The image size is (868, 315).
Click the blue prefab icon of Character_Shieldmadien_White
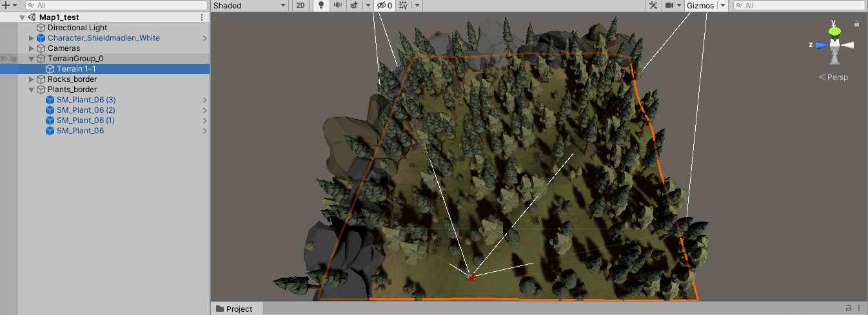41,38
